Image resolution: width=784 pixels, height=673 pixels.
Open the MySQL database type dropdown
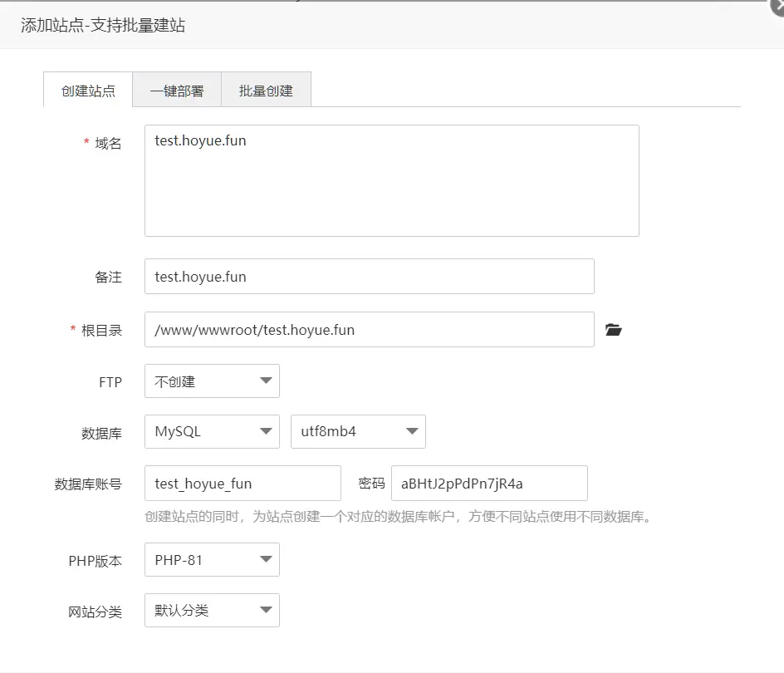click(x=212, y=431)
